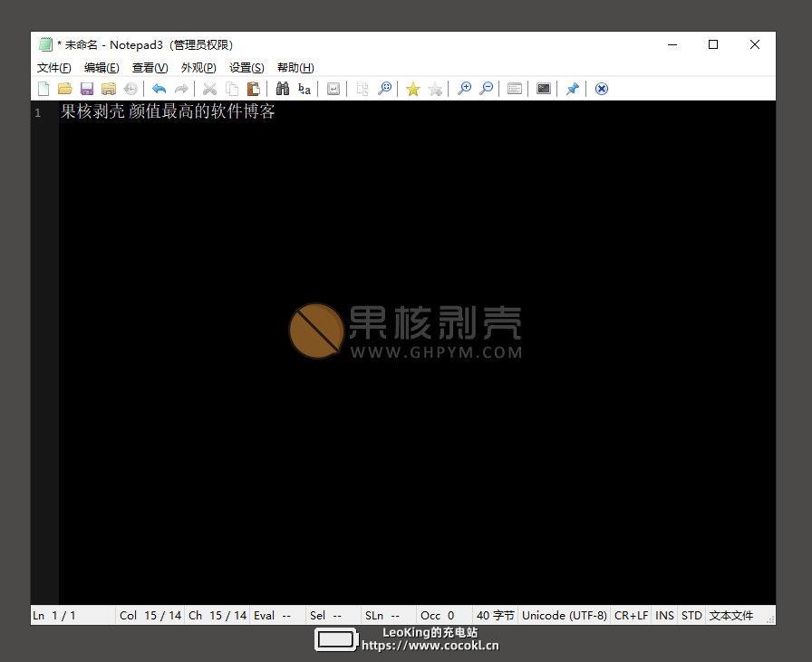
Task: Click the 'Sel --' status field
Action: tap(334, 616)
